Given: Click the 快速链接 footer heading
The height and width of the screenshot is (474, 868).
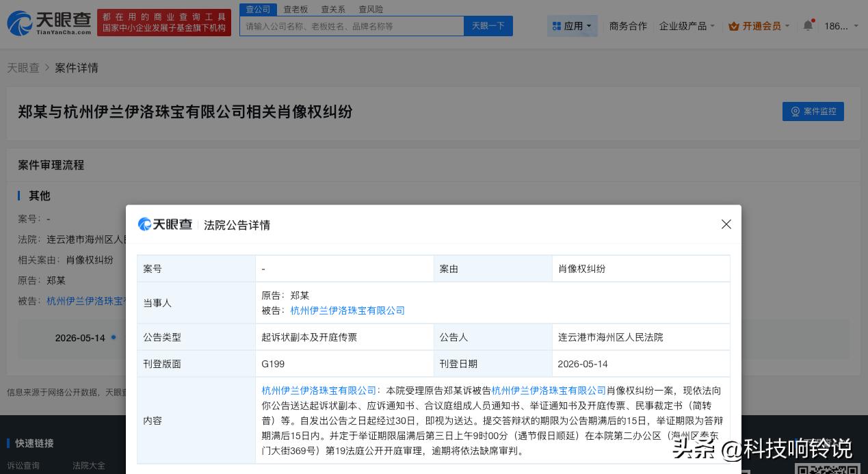Looking at the screenshot, I should [x=34, y=443].
